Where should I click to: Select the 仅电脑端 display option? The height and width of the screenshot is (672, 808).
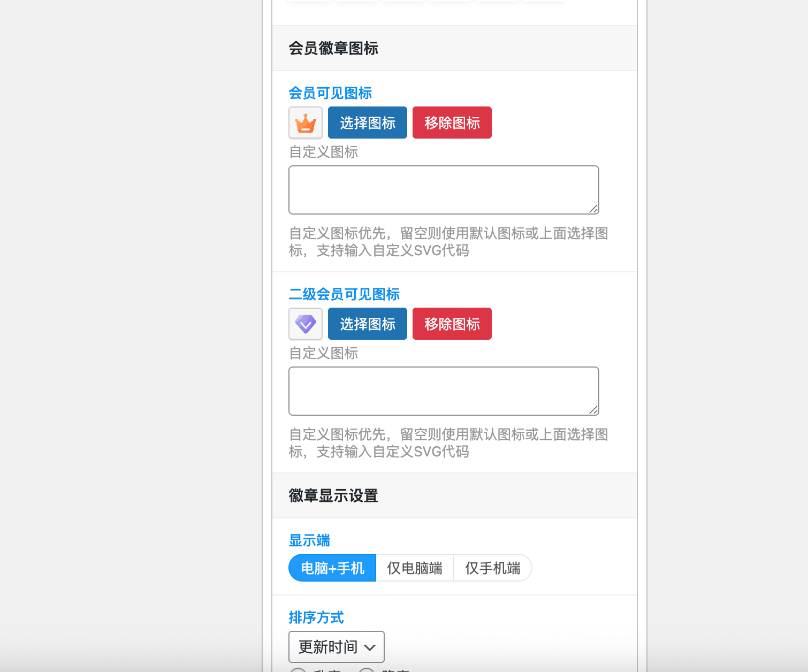tap(415, 568)
